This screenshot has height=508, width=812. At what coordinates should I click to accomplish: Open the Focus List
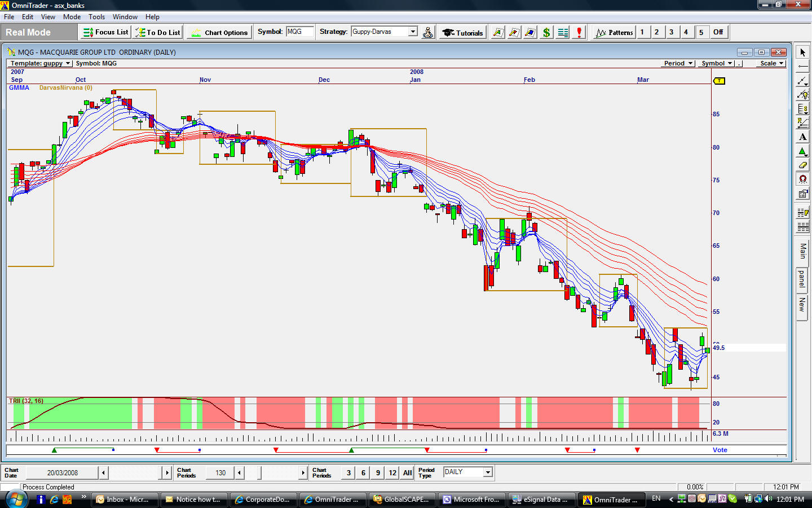[105, 32]
